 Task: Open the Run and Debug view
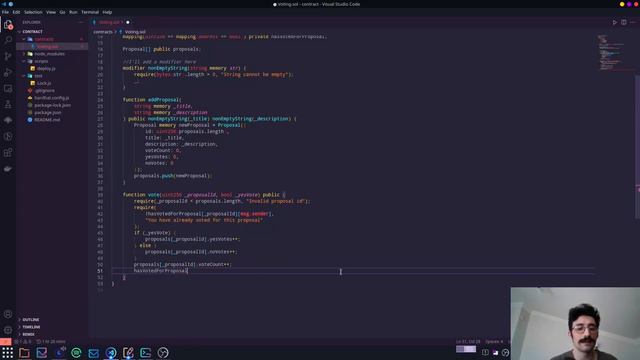8,72
